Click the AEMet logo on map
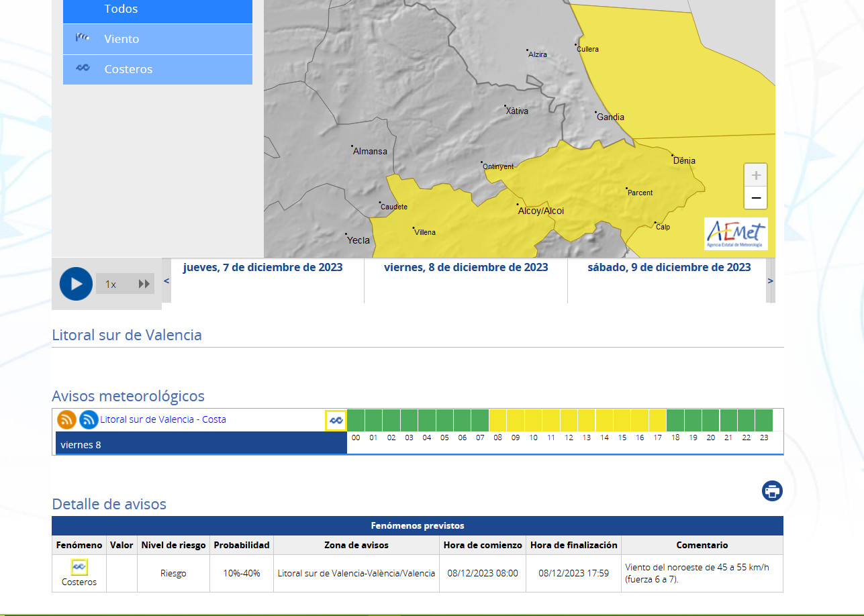 (736, 234)
